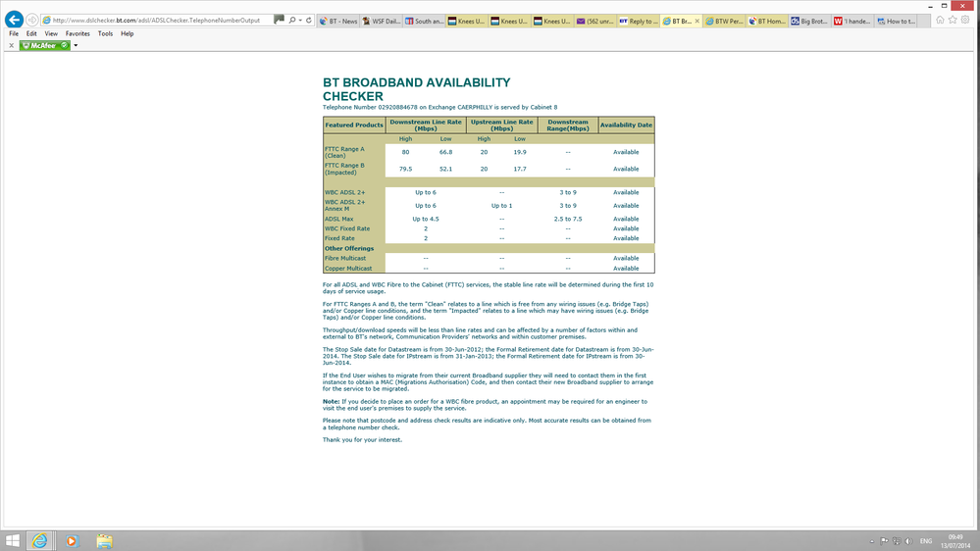The image size is (980, 551).
Task: Close the McAfee toolbar with the X
Action: [11, 46]
